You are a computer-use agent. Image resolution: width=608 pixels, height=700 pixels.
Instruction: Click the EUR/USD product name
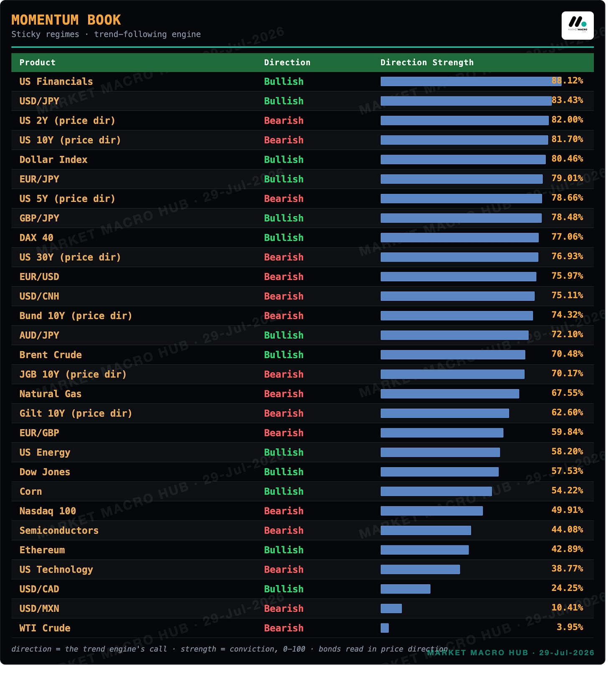39,277
